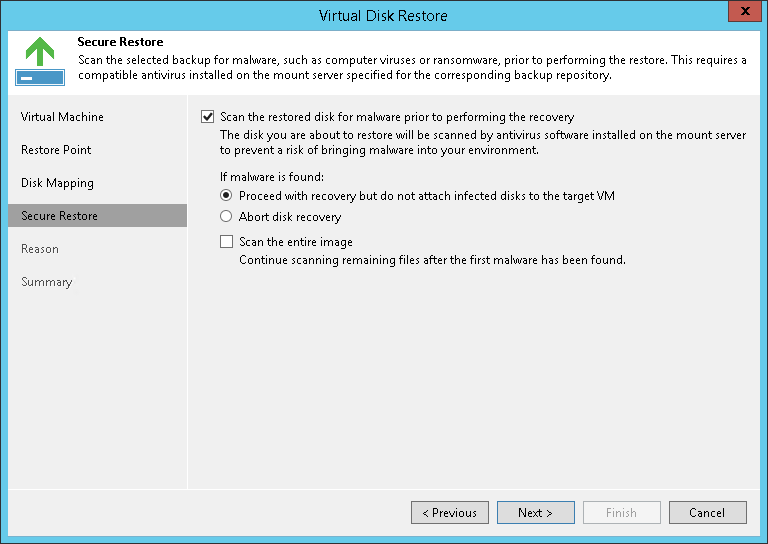The height and width of the screenshot is (544, 768).
Task: Switch to the Disk Mapping step
Action: [x=57, y=183]
